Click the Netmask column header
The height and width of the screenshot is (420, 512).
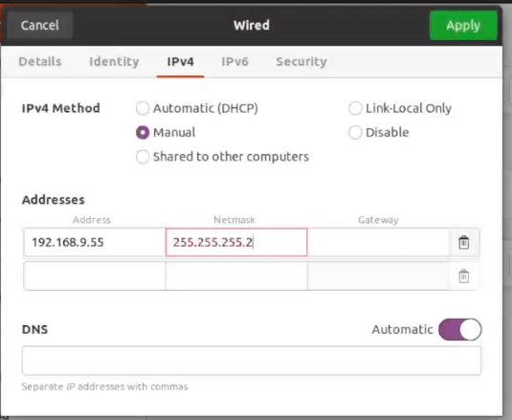(x=234, y=220)
